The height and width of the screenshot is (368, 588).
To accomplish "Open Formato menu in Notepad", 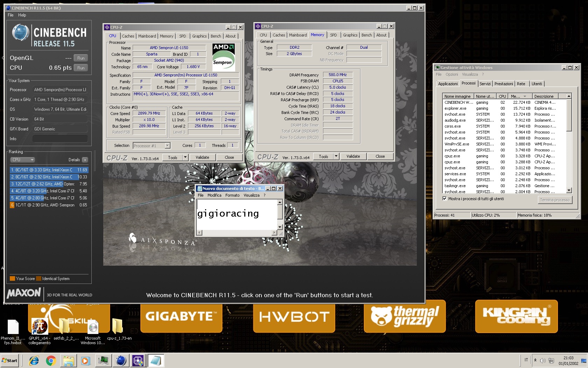I will coord(232,195).
